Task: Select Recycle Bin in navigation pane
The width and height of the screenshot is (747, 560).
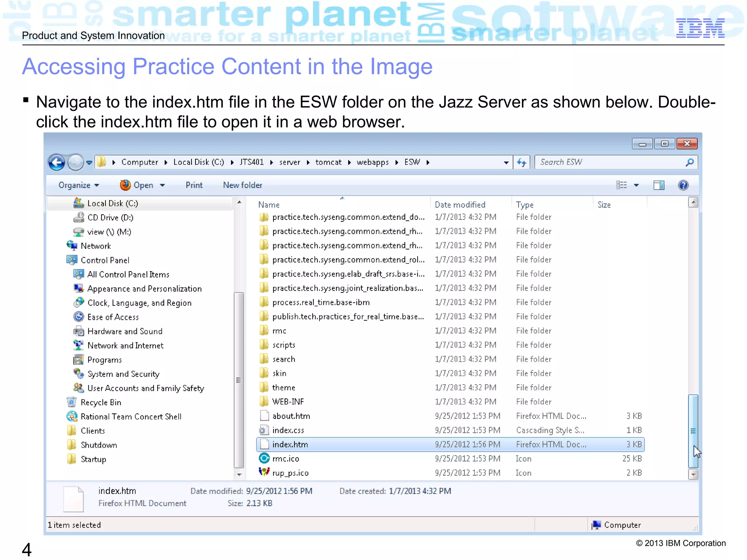Action: click(101, 402)
